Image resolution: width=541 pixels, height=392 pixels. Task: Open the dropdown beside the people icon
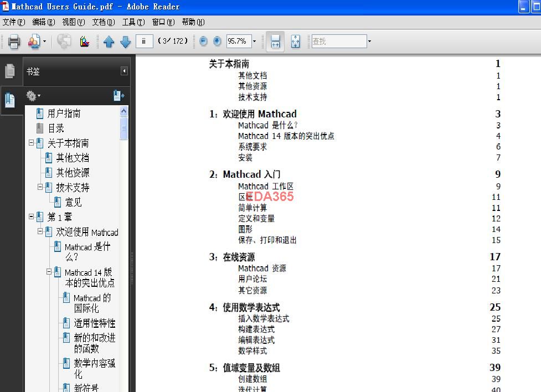click(44, 42)
